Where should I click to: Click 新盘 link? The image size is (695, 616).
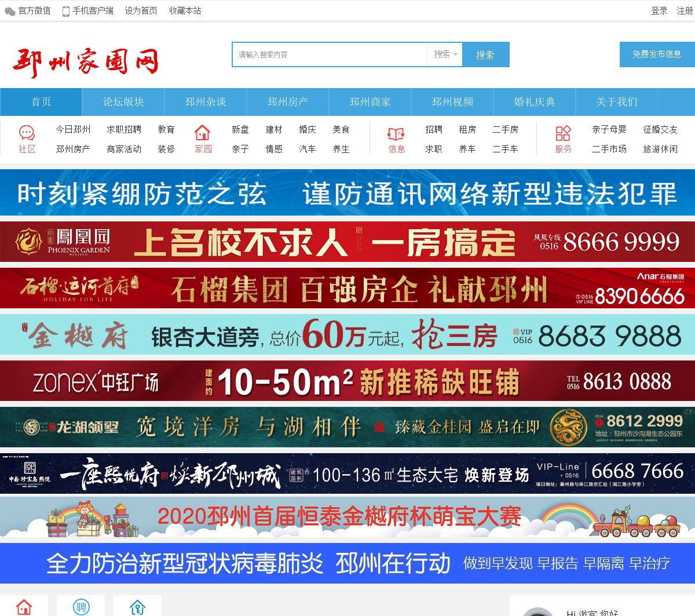(x=240, y=129)
